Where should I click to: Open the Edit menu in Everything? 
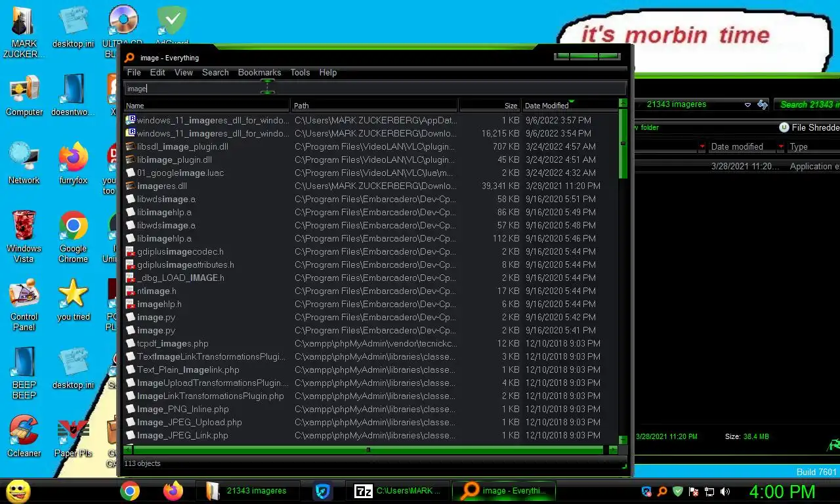point(157,72)
